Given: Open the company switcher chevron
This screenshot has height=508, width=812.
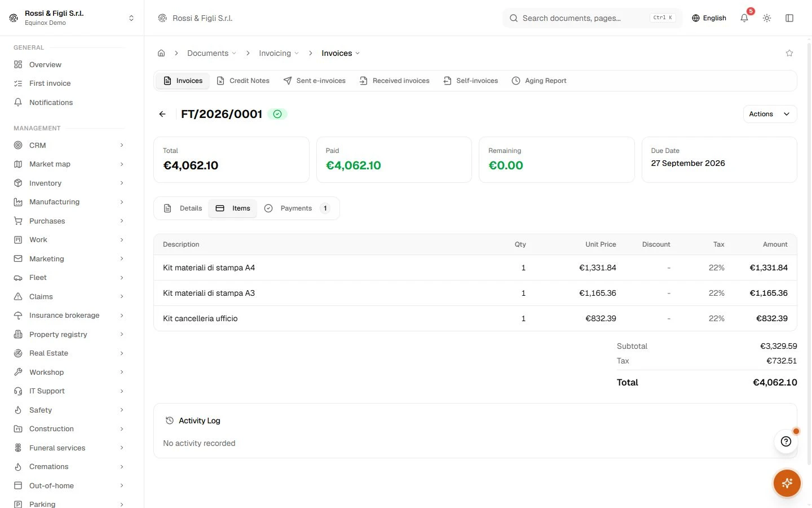Looking at the screenshot, I should (x=131, y=18).
